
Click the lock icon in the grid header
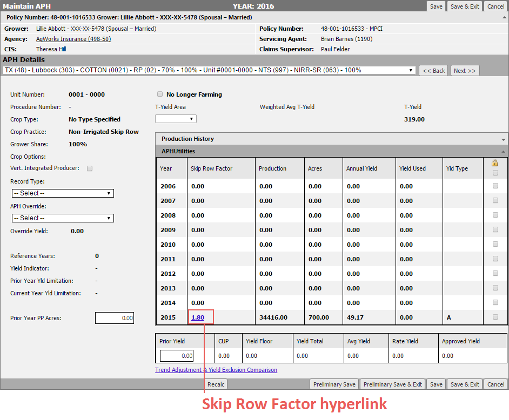tap(495, 164)
